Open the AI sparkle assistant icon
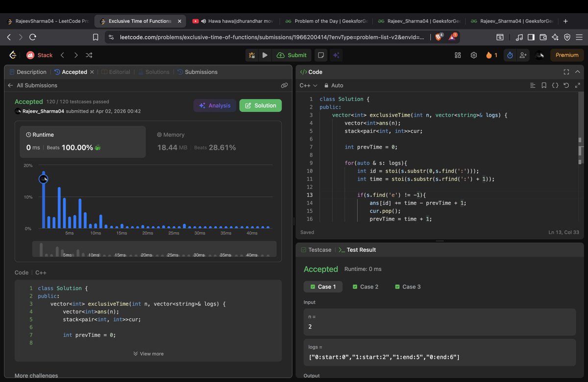The height and width of the screenshot is (382, 588). (x=336, y=55)
